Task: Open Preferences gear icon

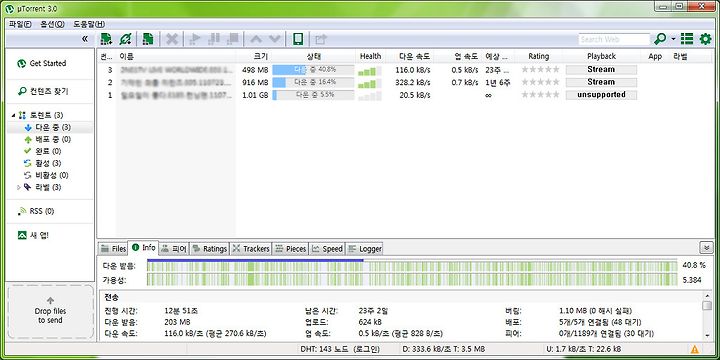Action: coord(705,39)
